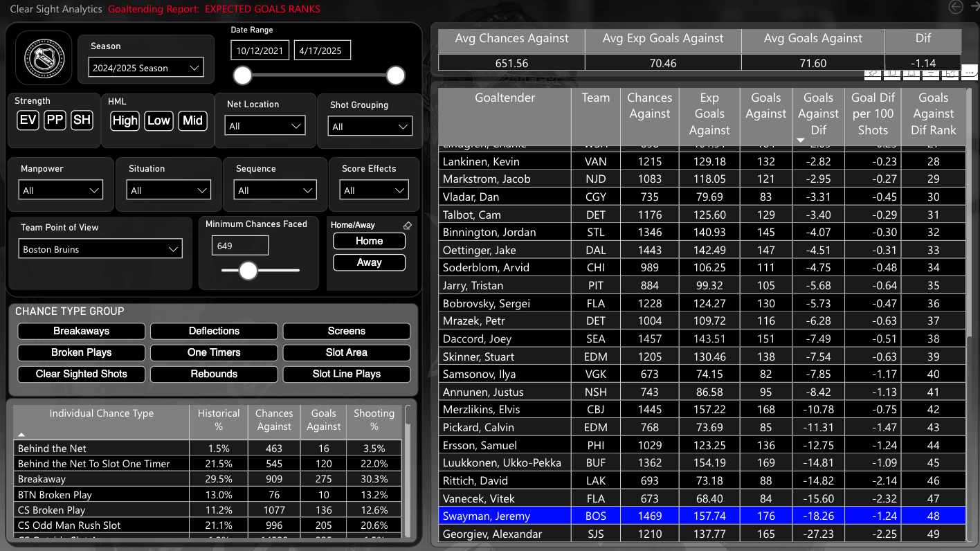The image size is (980, 551).
Task: Select Broken Plays chance type group
Action: [81, 352]
